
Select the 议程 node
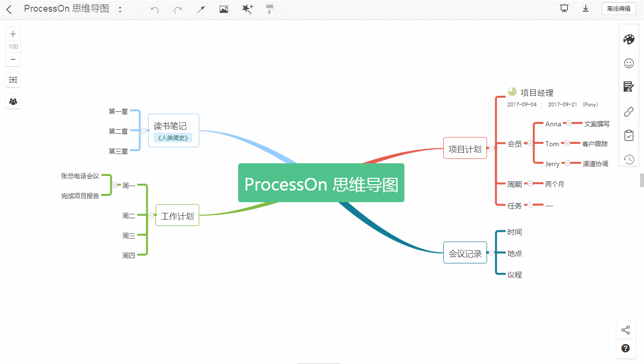pyautogui.click(x=515, y=275)
